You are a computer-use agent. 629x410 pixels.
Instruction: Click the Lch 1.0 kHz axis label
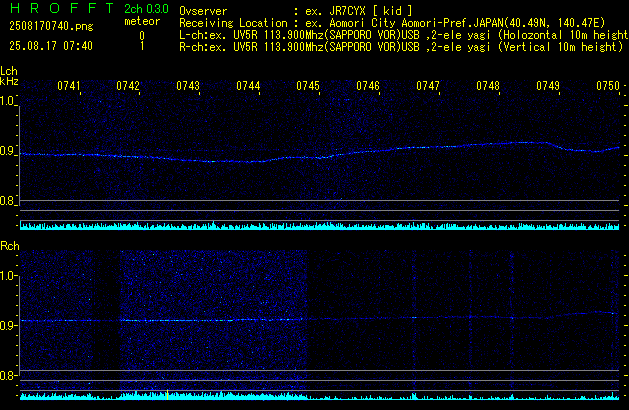(x=7, y=101)
